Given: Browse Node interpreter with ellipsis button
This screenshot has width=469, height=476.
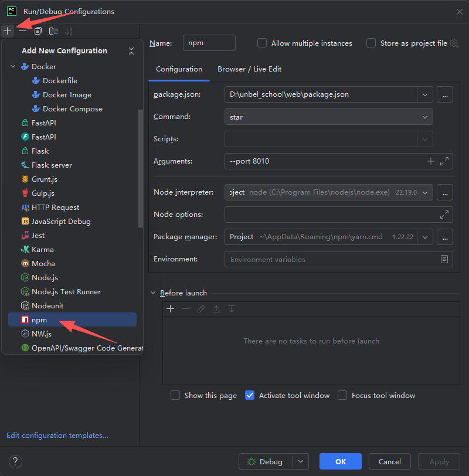Looking at the screenshot, I should click(445, 192).
